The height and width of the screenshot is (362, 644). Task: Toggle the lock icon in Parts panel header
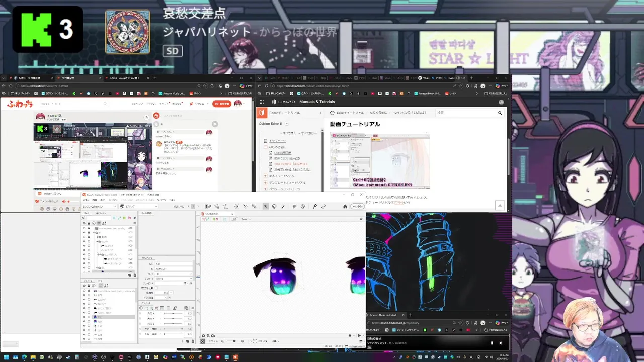(89, 223)
